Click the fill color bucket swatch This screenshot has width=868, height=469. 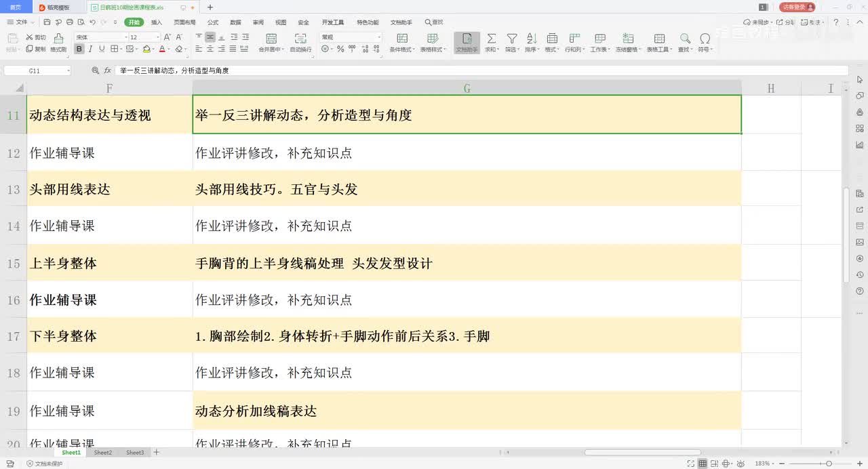point(146,49)
